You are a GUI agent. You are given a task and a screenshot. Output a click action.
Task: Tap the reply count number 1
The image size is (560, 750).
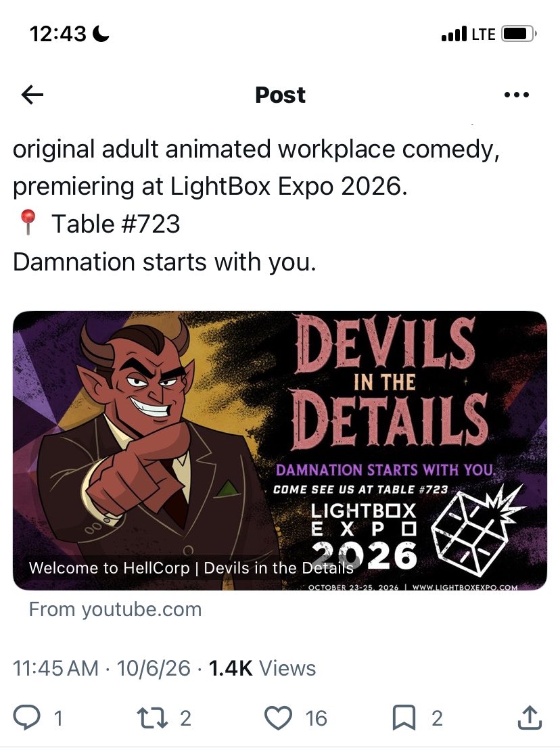[x=58, y=718]
